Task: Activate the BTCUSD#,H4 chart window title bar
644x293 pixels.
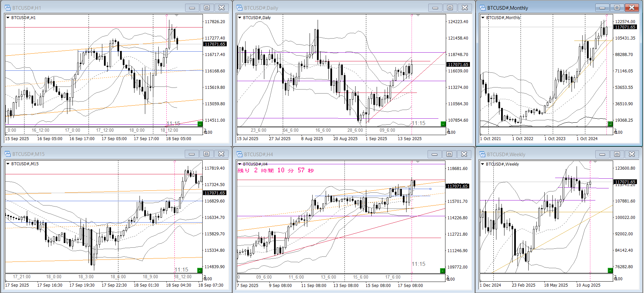Action: click(x=329, y=154)
